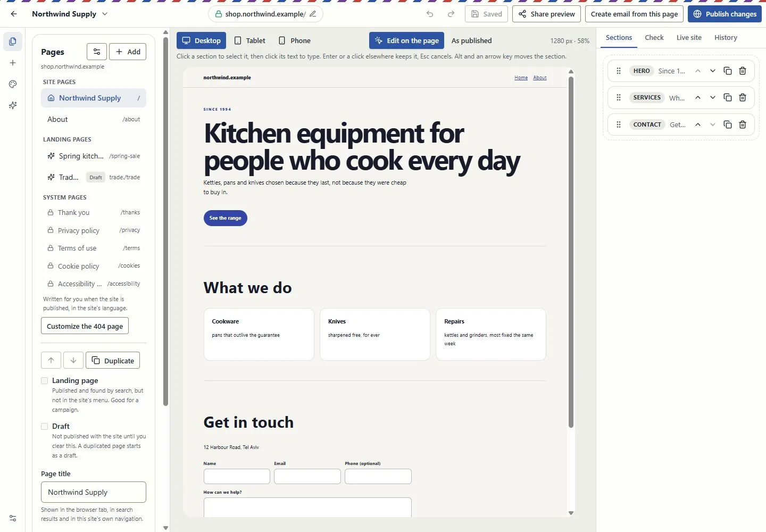Move the SERVICES section up

click(x=698, y=97)
